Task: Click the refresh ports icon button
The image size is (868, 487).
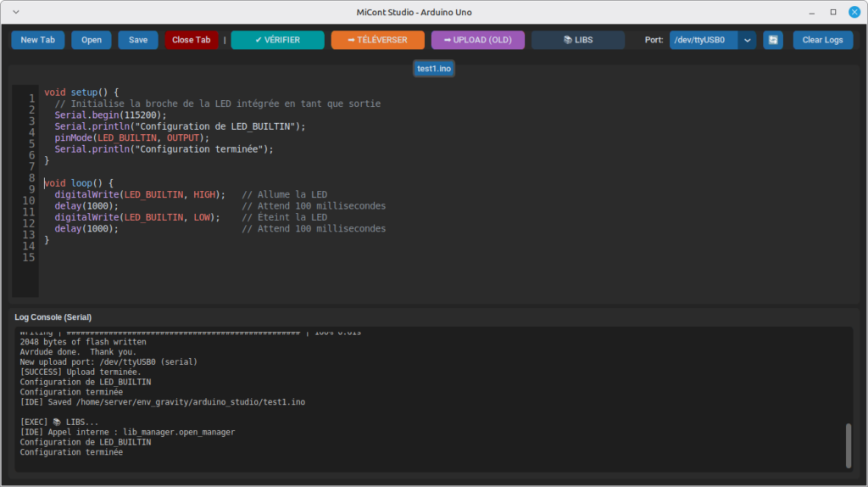Action: coord(772,40)
